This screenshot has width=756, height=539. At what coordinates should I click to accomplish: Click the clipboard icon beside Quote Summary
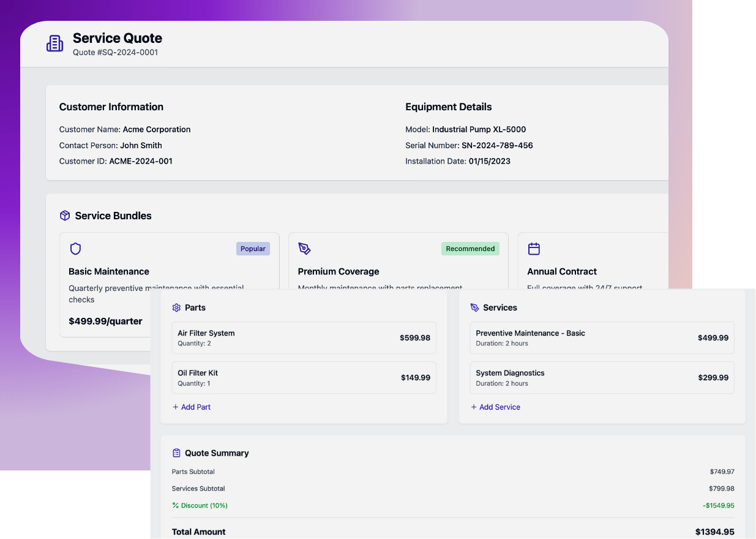(x=177, y=453)
